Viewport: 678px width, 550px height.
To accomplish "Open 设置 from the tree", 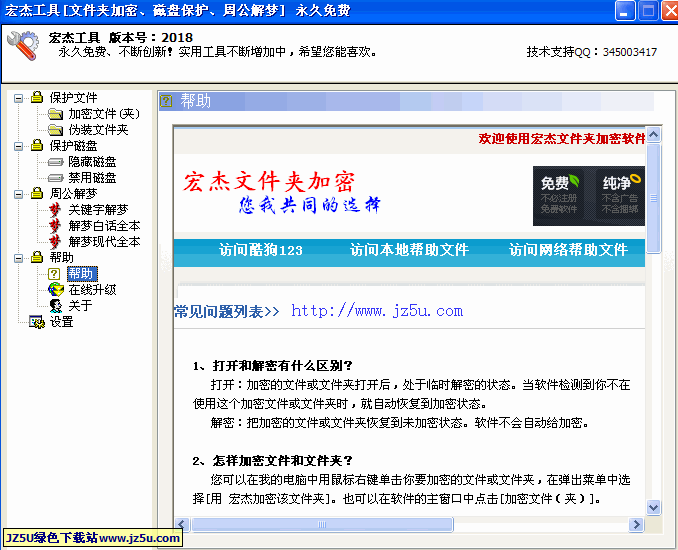I will (61, 322).
